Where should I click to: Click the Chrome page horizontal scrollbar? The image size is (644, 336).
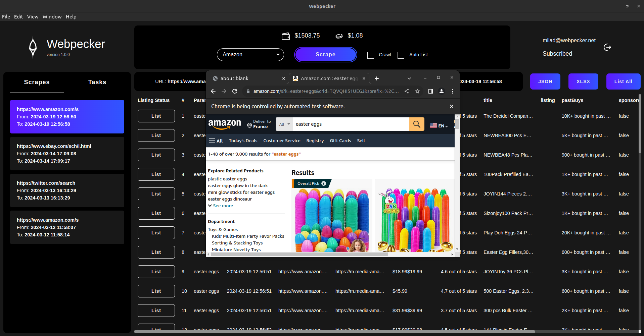[x=299, y=255]
